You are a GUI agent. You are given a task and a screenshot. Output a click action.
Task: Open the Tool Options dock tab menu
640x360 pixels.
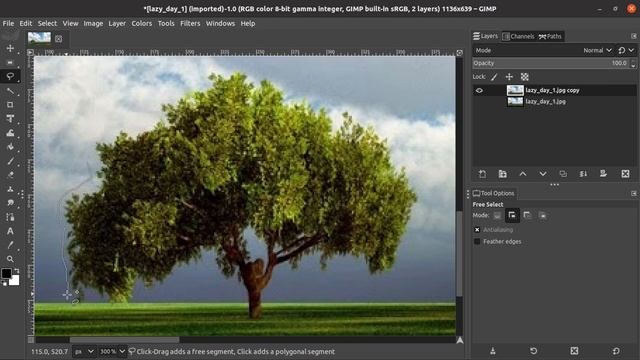click(633, 193)
